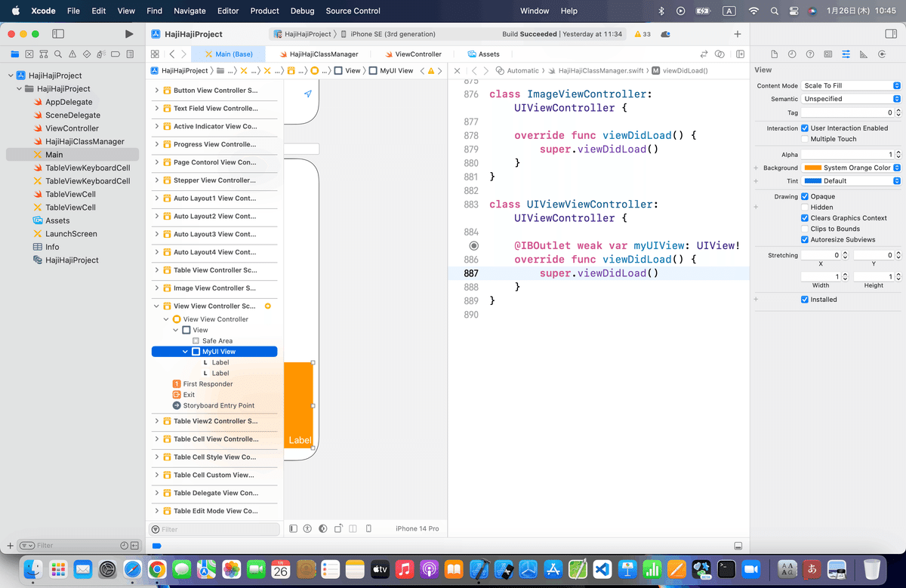This screenshot has width=906, height=588.
Task: Expand Image View Controller Scene
Action: pyautogui.click(x=157, y=288)
